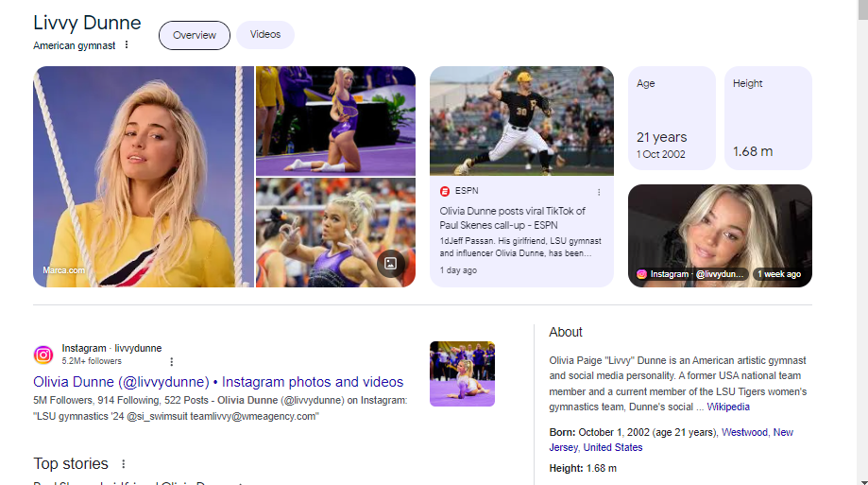Open the ESPN card options menu

pyautogui.click(x=599, y=192)
